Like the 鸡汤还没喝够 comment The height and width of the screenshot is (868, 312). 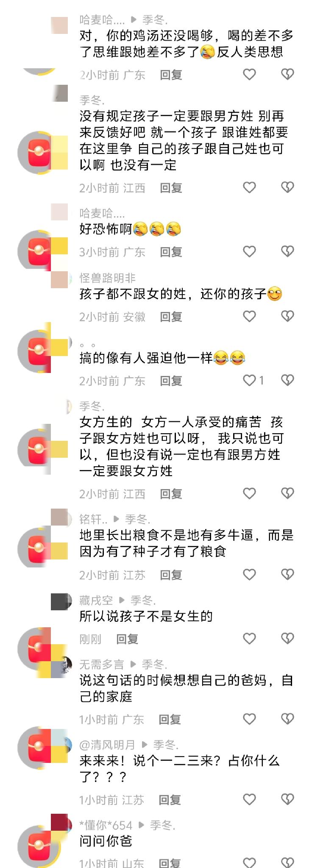(249, 75)
